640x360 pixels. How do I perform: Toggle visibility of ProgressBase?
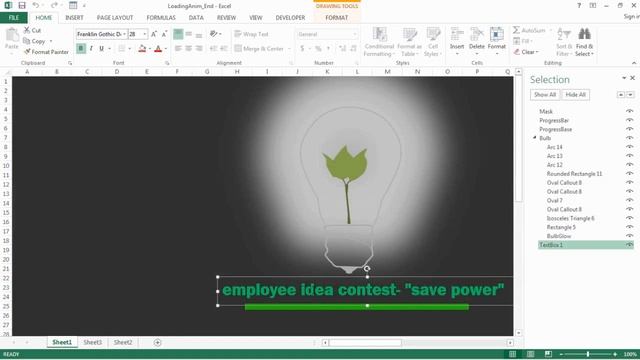[629, 129]
